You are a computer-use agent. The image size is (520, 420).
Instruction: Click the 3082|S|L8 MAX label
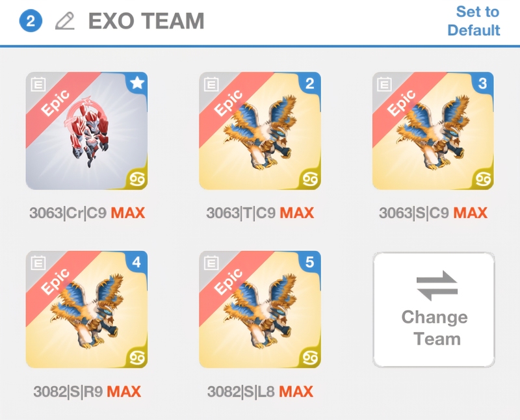pos(260,392)
